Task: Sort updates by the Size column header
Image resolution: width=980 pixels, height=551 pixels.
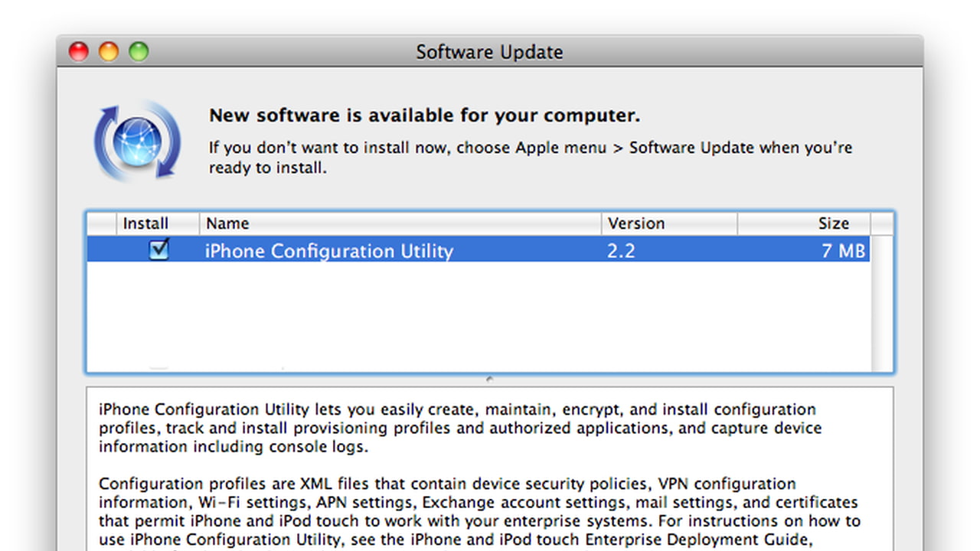Action: pyautogui.click(x=804, y=223)
